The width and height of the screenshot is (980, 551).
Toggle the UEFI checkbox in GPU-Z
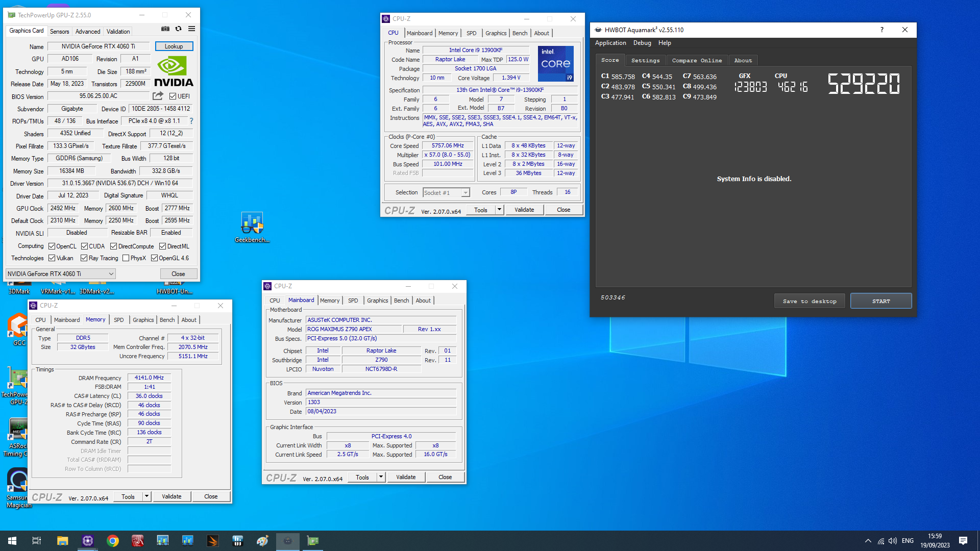[173, 96]
